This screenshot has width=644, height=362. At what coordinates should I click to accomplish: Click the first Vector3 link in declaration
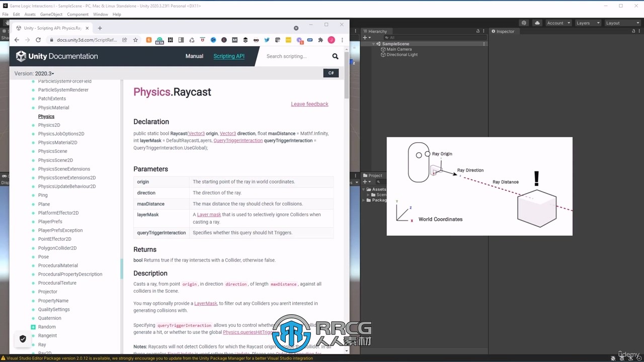pyautogui.click(x=197, y=134)
